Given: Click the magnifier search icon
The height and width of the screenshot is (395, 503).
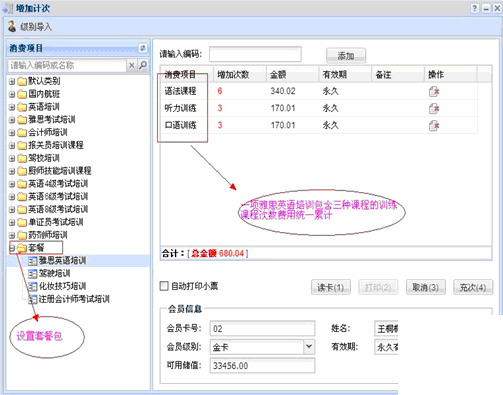Looking at the screenshot, I should [x=143, y=65].
